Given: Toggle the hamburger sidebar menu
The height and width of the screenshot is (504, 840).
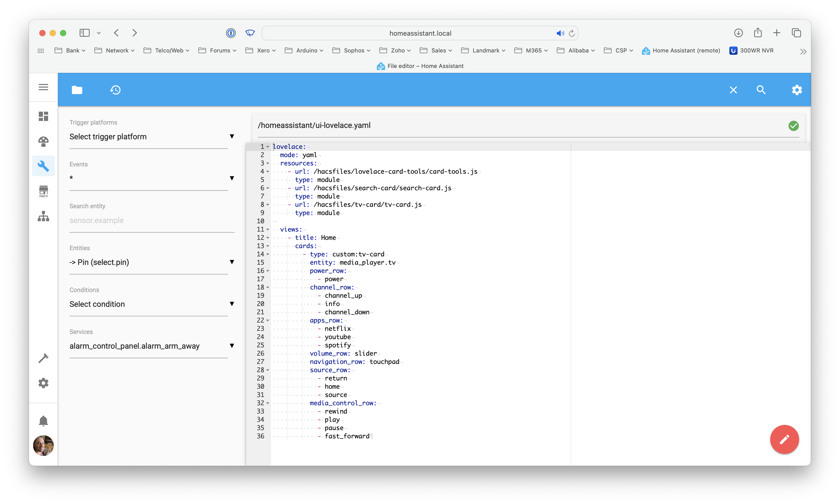Looking at the screenshot, I should pos(43,87).
